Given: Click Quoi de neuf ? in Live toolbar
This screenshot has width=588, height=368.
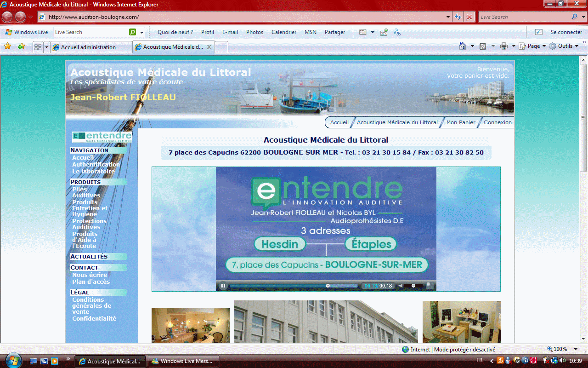Looking at the screenshot, I should click(175, 32).
